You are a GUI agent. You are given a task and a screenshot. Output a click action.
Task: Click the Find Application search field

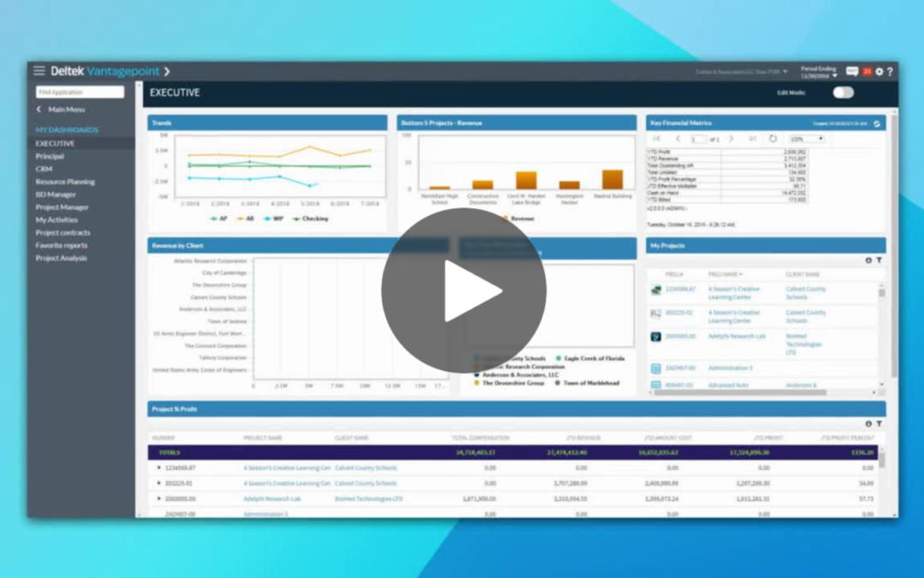tap(80, 92)
